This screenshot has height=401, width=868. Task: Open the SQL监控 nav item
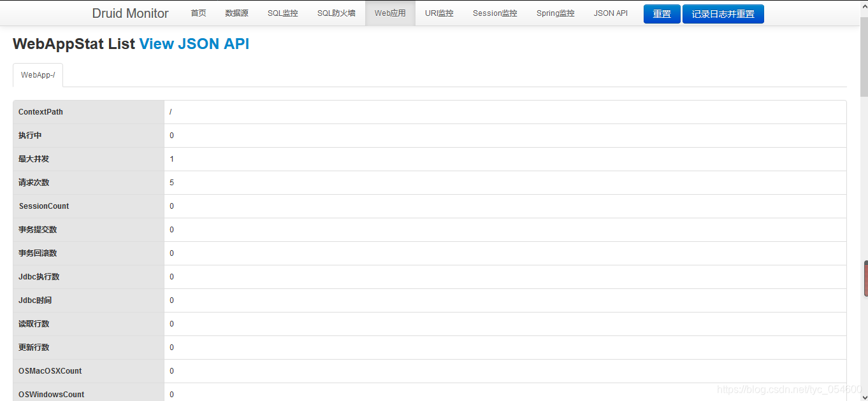(x=282, y=13)
